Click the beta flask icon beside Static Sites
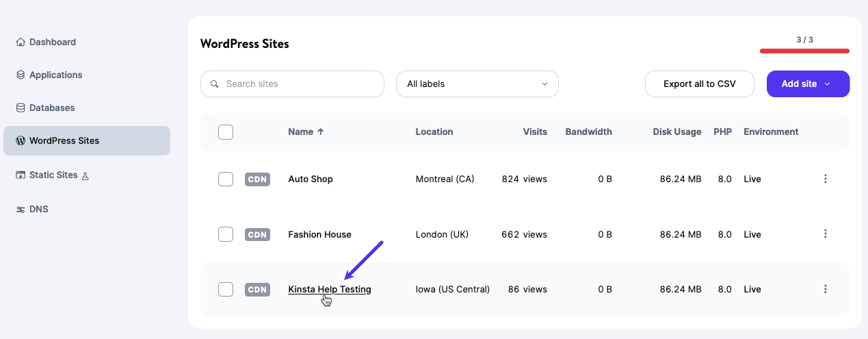Viewport: 868px width, 339px height. pos(86,176)
